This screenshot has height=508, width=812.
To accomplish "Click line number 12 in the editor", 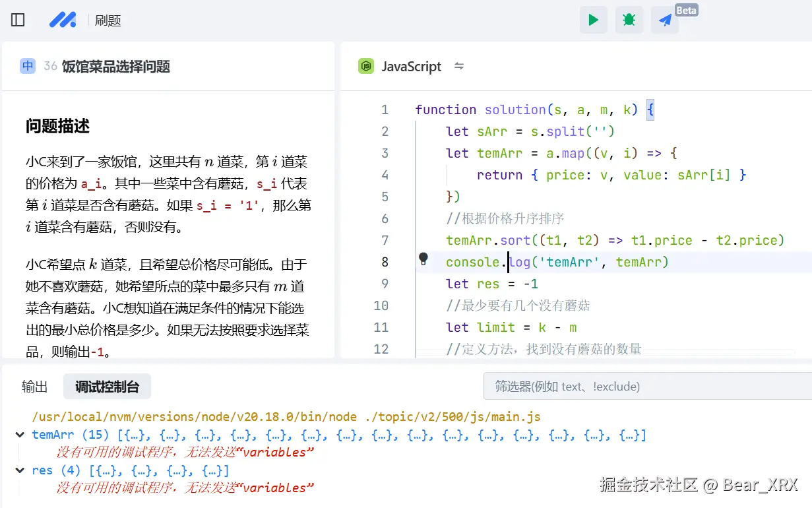I will 381,349.
